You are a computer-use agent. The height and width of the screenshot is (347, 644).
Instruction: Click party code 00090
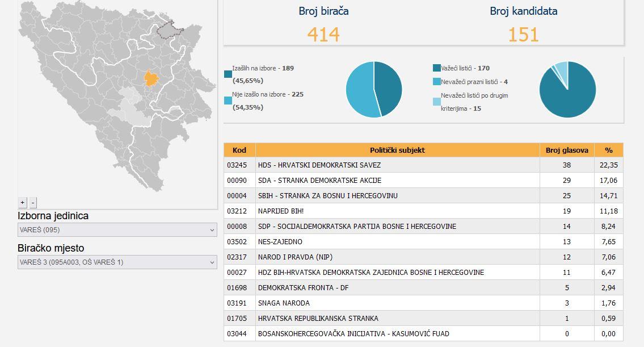click(237, 180)
